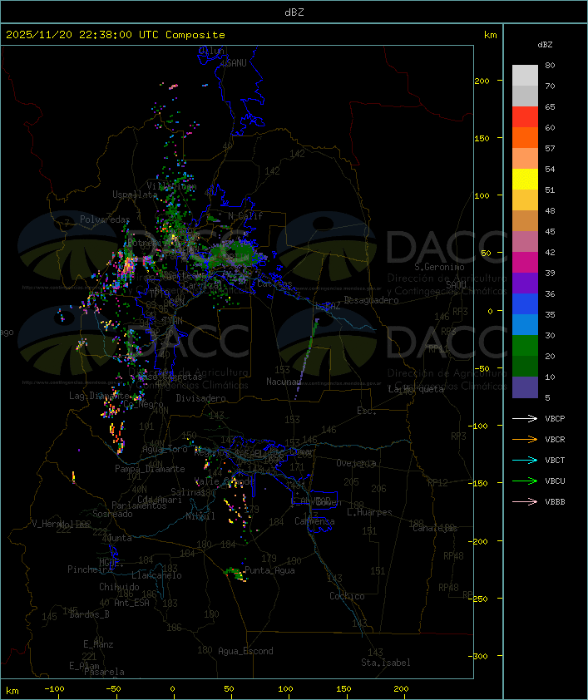Click the 'Sosneado' map label
This screenshot has width=588, height=700.
tap(112, 514)
